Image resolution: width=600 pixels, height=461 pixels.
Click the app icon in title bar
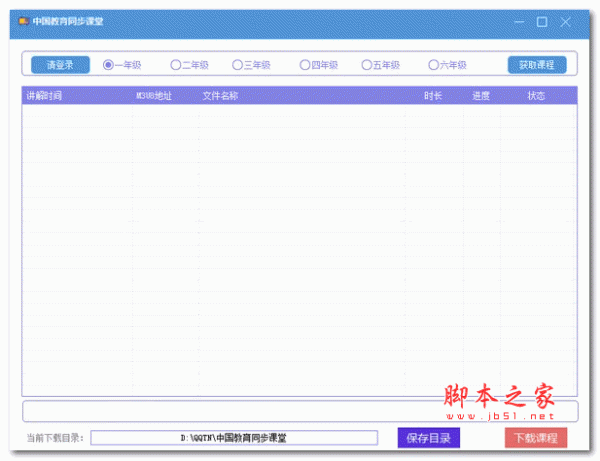(24, 21)
